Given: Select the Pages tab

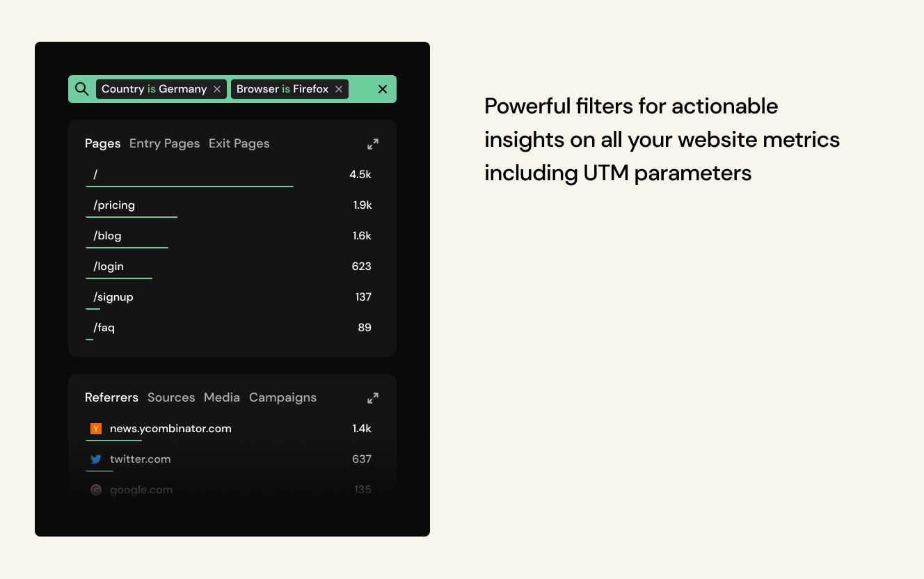Looking at the screenshot, I should 103,143.
